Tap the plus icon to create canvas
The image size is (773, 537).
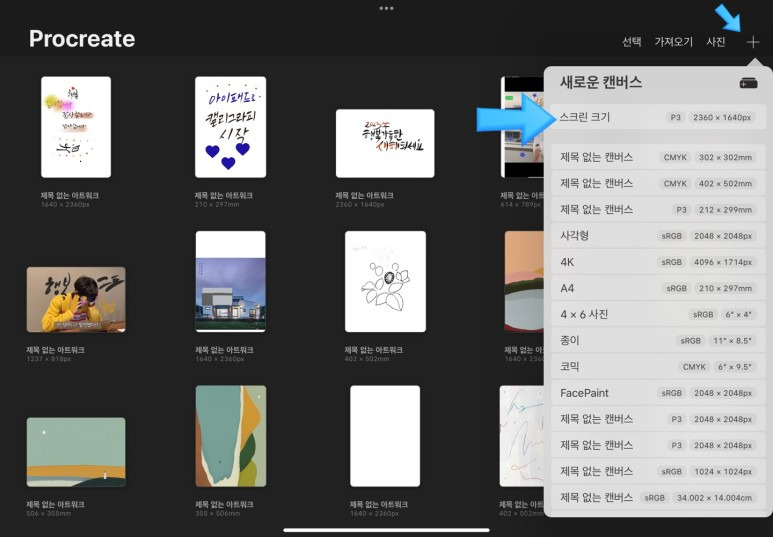[x=752, y=42]
